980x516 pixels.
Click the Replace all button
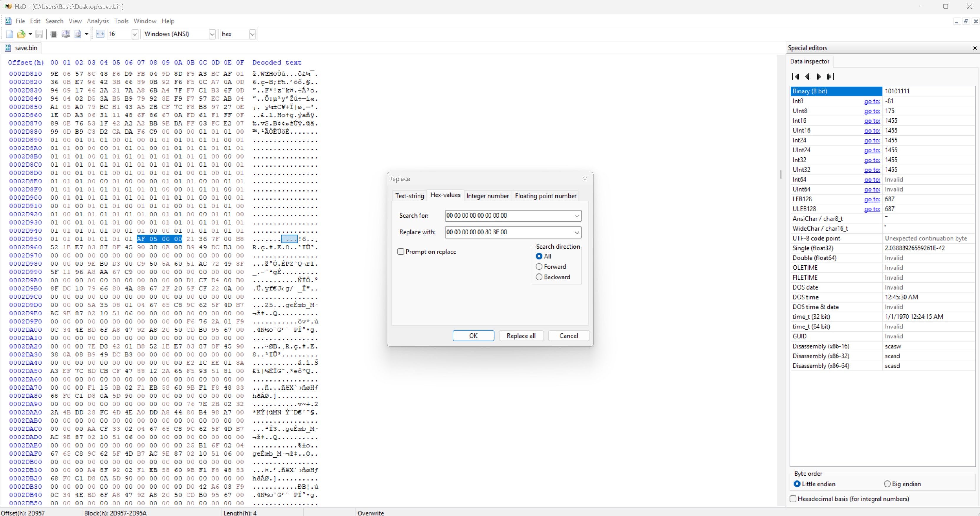tap(521, 336)
